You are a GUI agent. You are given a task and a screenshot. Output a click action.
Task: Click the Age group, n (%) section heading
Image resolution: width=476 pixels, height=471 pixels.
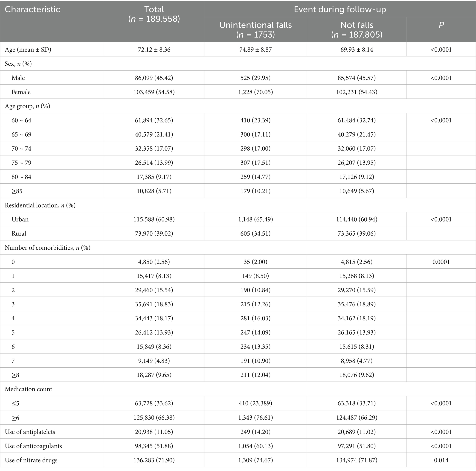(27, 106)
